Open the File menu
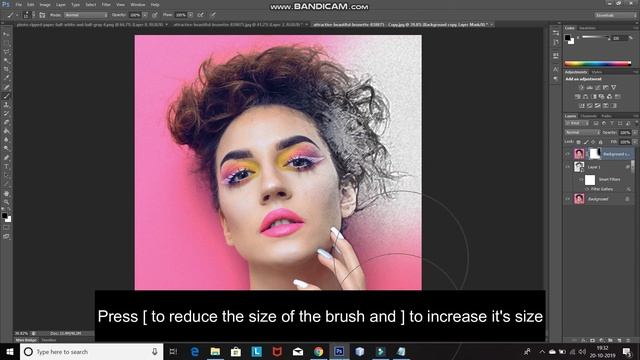The width and height of the screenshot is (640, 360). [19, 4]
